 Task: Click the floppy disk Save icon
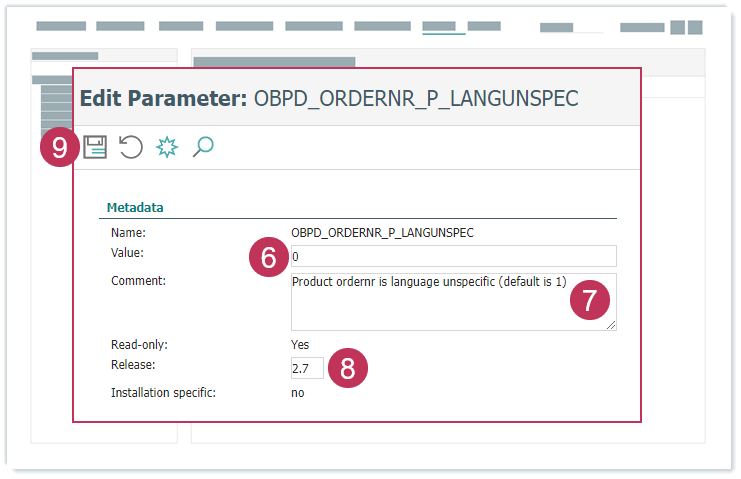point(95,148)
